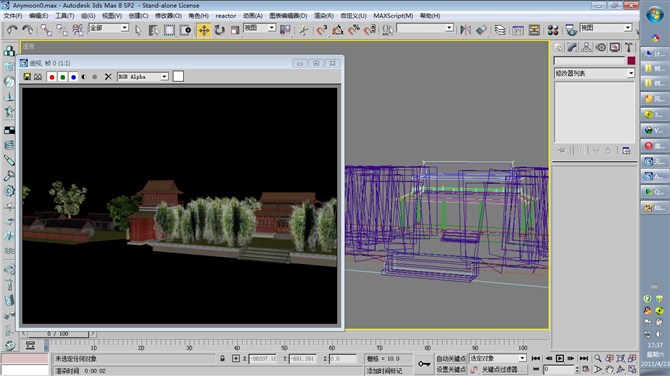The height and width of the screenshot is (376, 670).
Task: Open the 选定对象 key target dropdown
Action: [498, 358]
